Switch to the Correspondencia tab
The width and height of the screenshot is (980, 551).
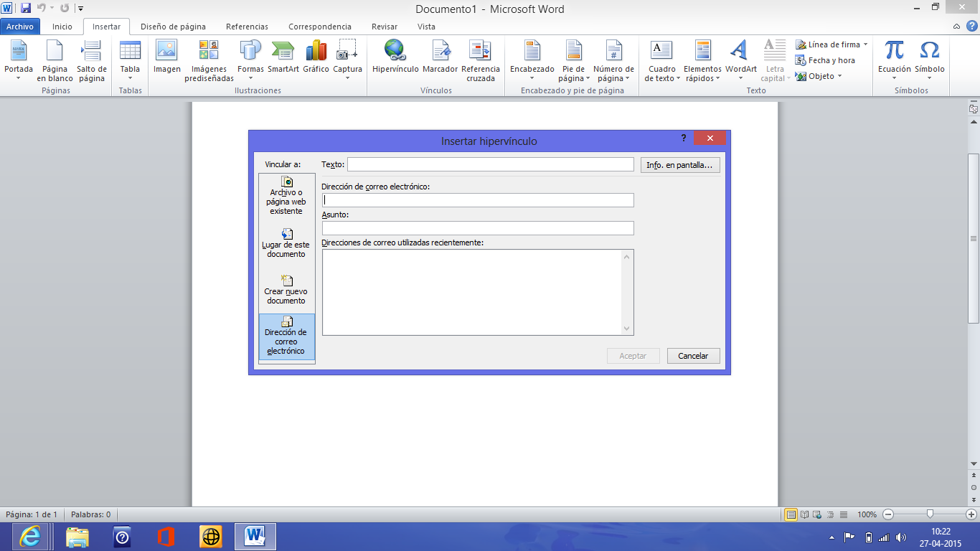point(320,27)
